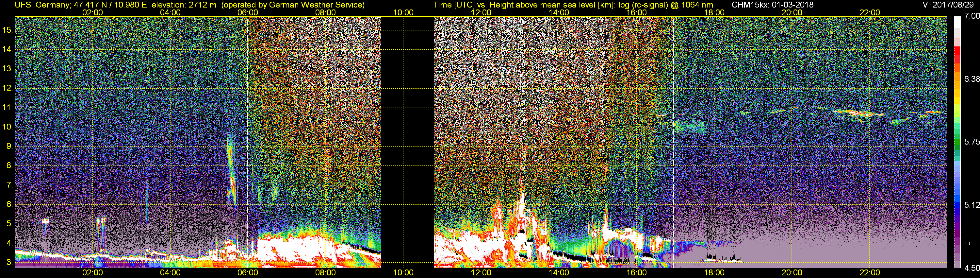
Task: Click the top axis 18:00 time label
Action: (714, 12)
